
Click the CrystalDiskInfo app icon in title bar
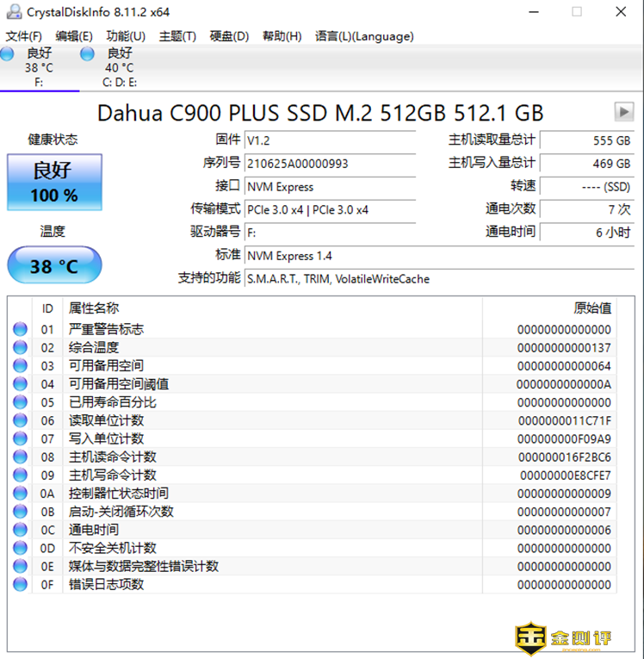pyautogui.click(x=13, y=12)
